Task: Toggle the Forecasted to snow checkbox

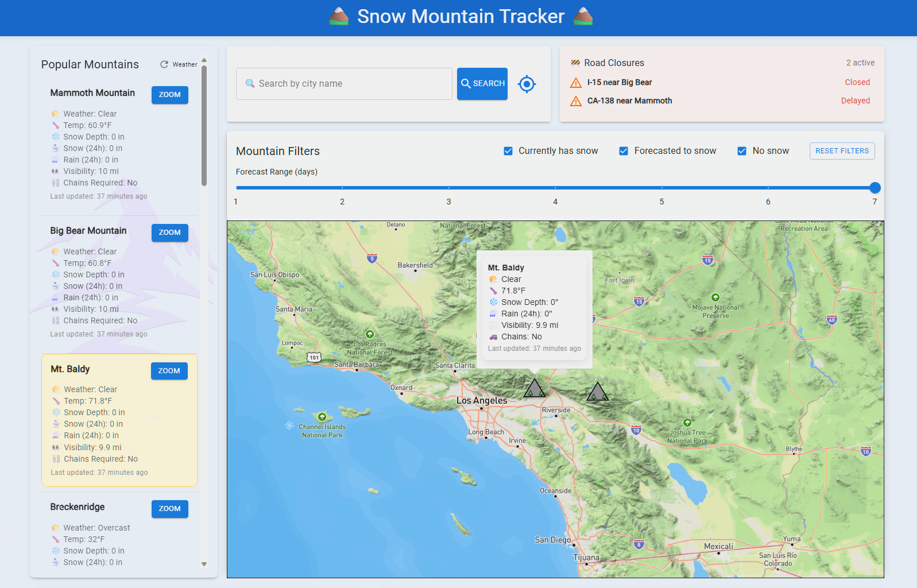Action: pyautogui.click(x=624, y=151)
